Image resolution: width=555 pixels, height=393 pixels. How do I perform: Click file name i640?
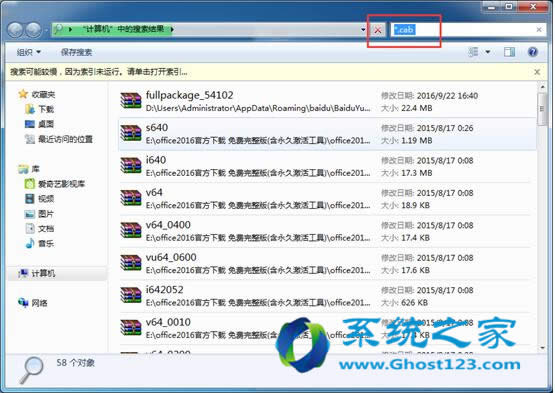click(x=156, y=160)
